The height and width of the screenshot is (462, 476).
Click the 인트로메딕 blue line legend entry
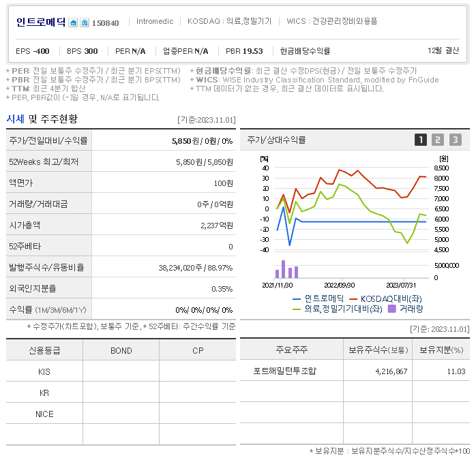point(318,298)
